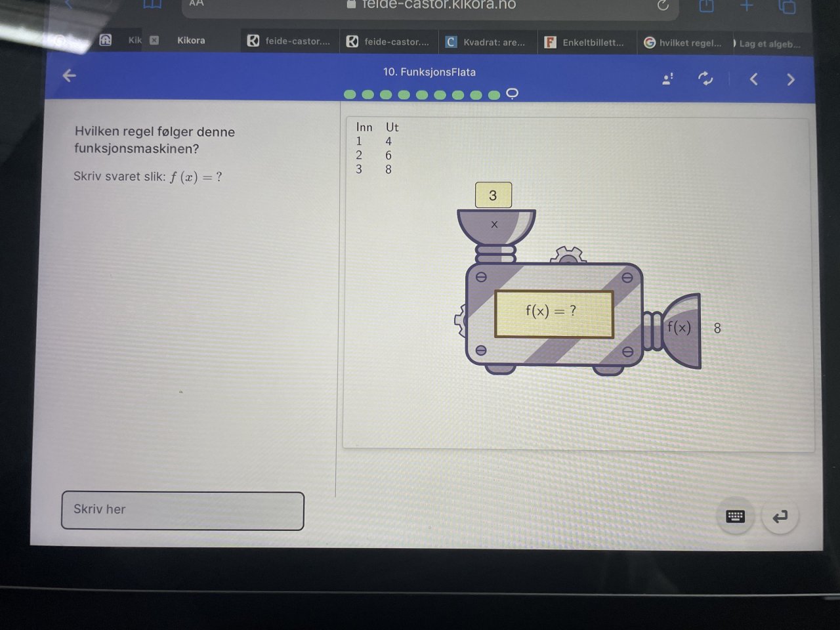Open the home icon pinned tab
This screenshot has height=630, width=840.
(x=105, y=40)
